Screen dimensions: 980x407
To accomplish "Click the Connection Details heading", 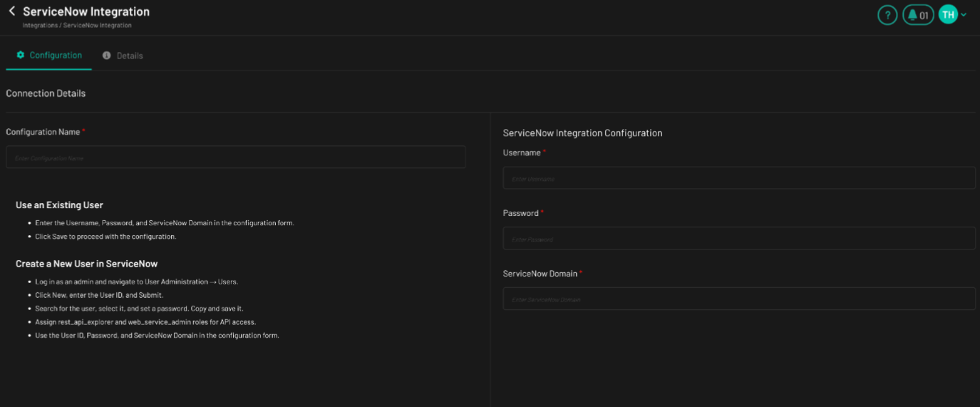I will 46,93.
